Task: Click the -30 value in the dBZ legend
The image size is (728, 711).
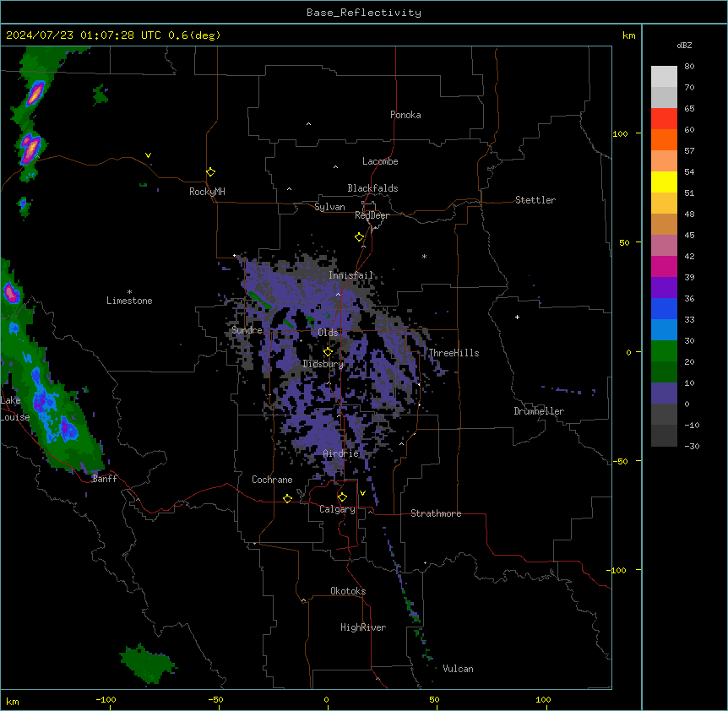Action: pos(692,446)
